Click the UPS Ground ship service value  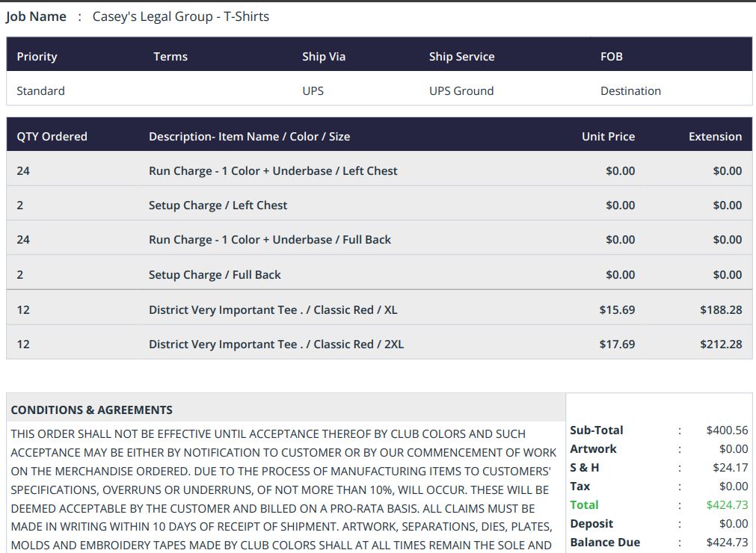(x=461, y=91)
